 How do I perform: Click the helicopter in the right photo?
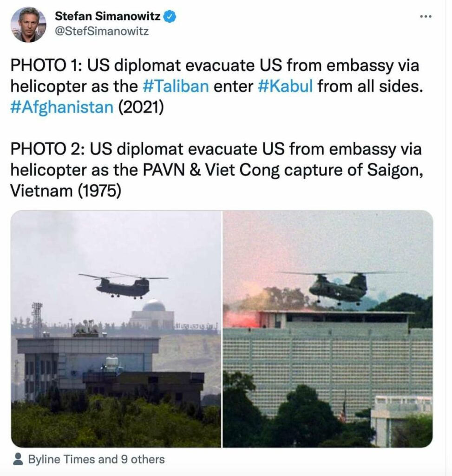[x=338, y=287]
